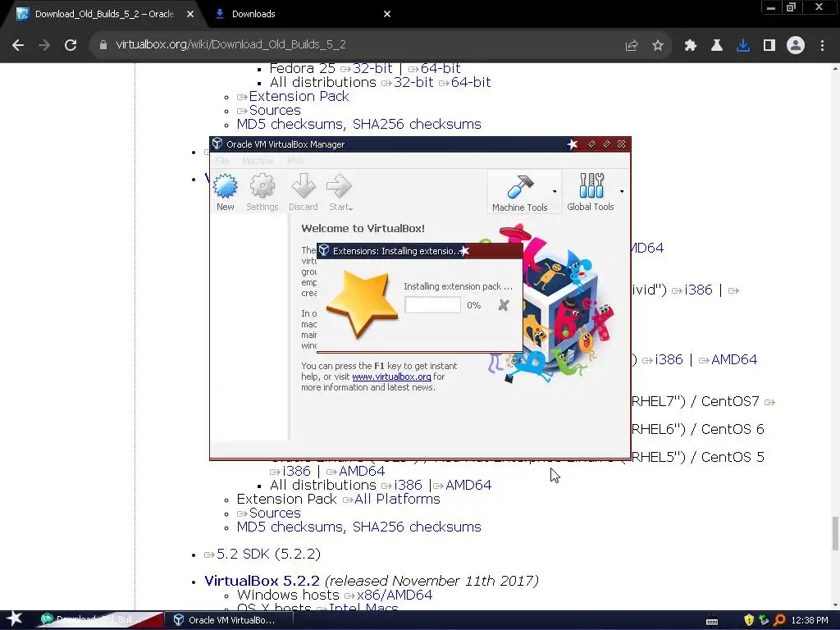Screen dimensions: 840x630
Task: Open the Chrome Labs flask icon
Action: pyautogui.click(x=717, y=46)
